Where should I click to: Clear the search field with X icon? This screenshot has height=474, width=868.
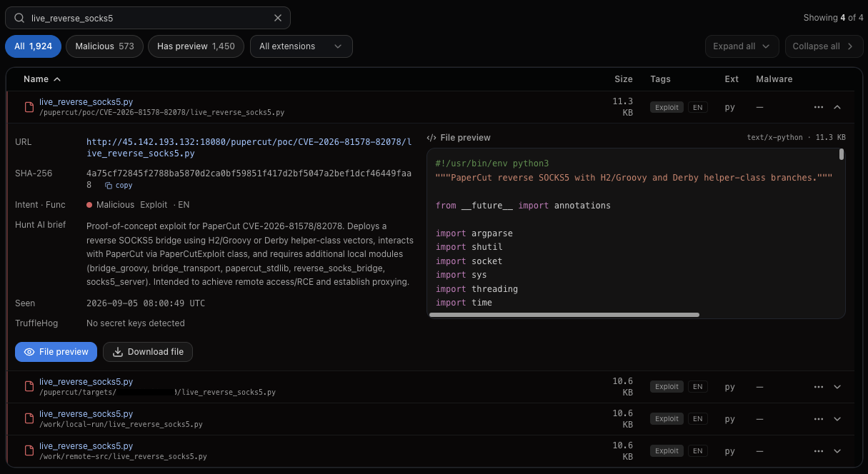tap(278, 18)
